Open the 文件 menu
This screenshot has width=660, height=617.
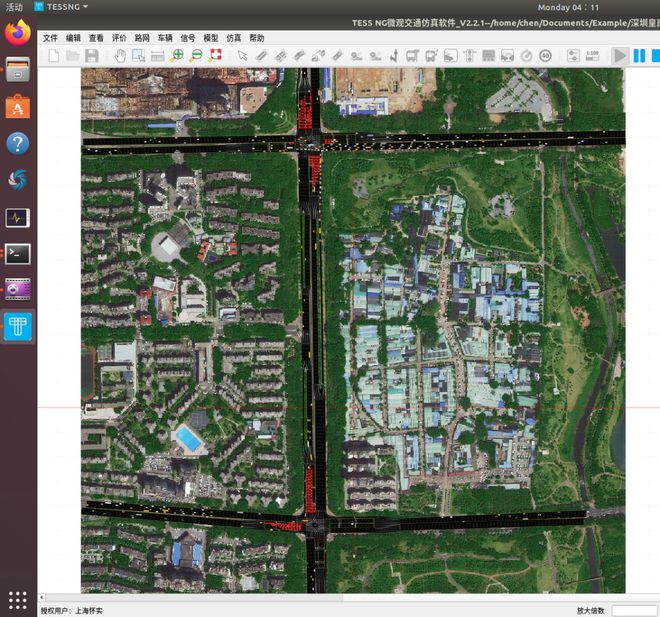50,38
